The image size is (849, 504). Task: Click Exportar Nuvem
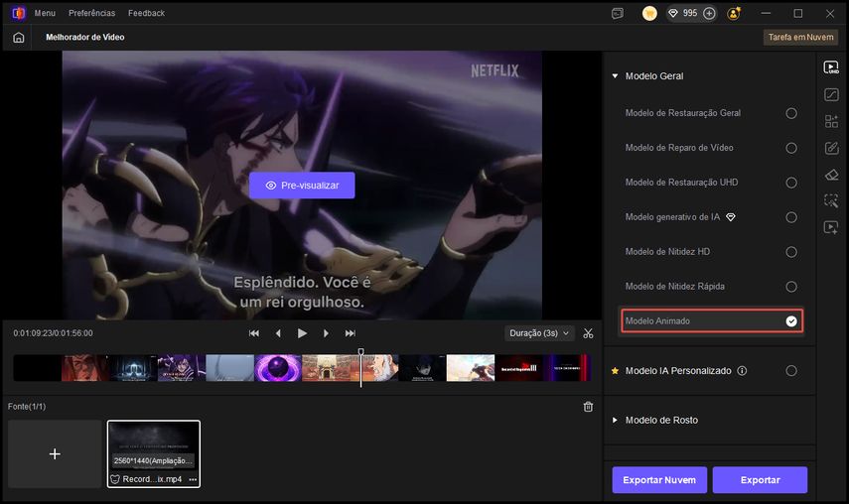pos(659,479)
